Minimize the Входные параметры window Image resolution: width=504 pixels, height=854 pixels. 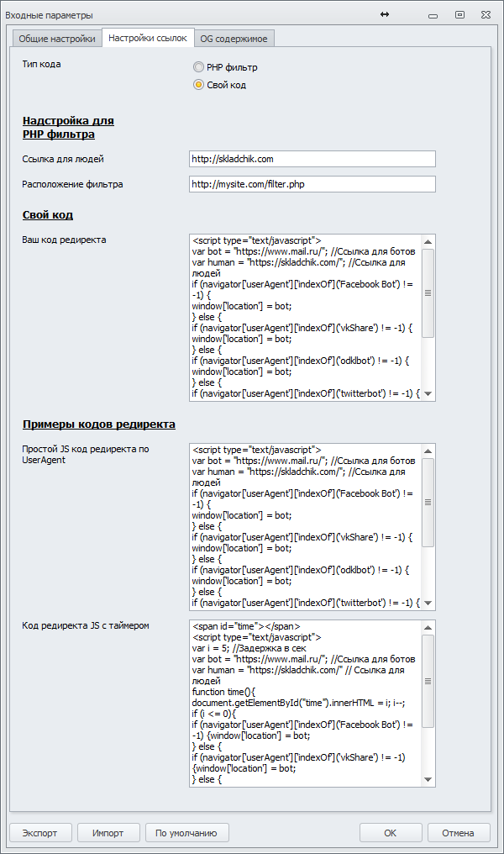click(432, 15)
